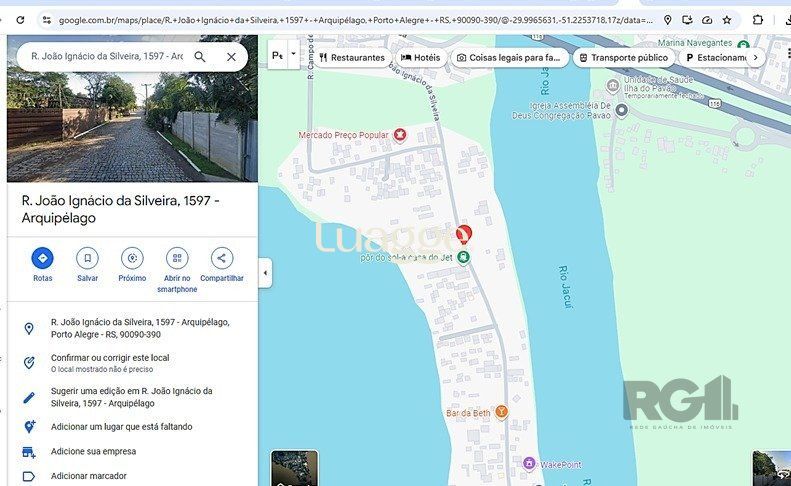Click the search magnifier icon
The image size is (791, 486).
[x=200, y=57]
